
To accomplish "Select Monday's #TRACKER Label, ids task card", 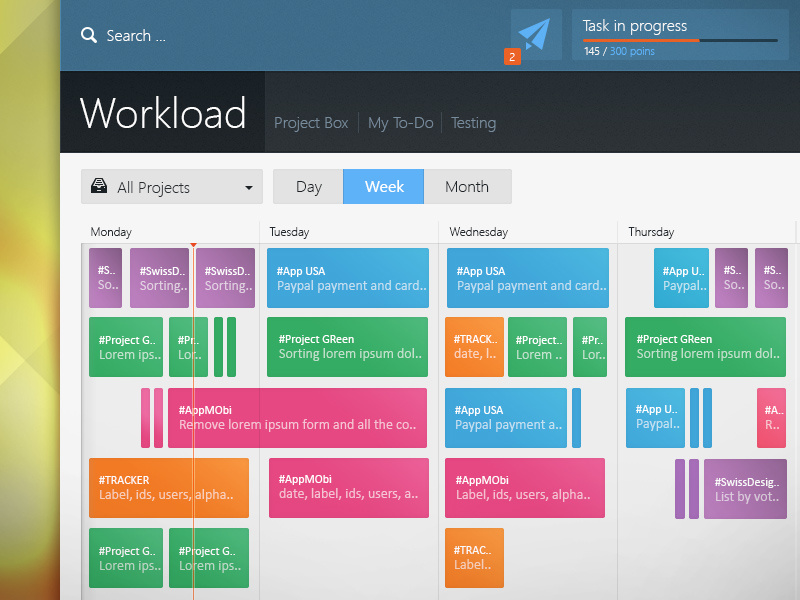I will coord(169,488).
